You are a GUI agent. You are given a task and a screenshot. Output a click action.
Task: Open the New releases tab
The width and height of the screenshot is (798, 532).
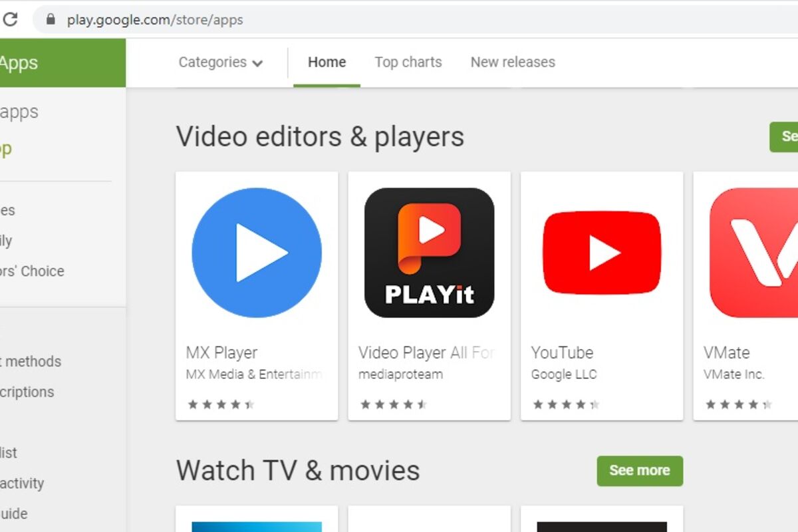click(513, 63)
